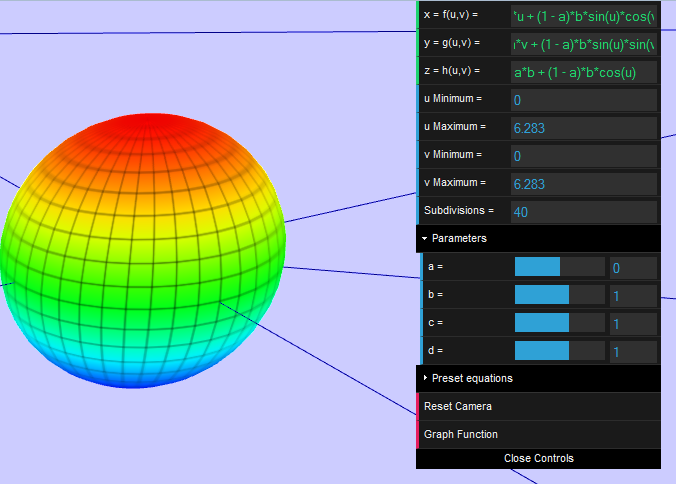Expand the Preset equations folder

(472, 379)
